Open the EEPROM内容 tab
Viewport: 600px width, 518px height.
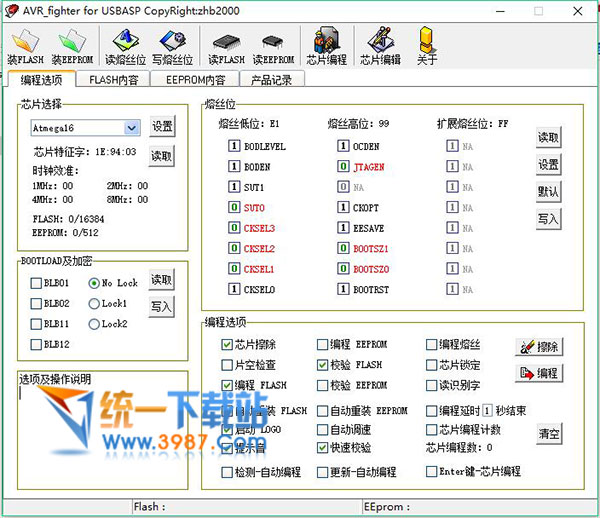195,80
